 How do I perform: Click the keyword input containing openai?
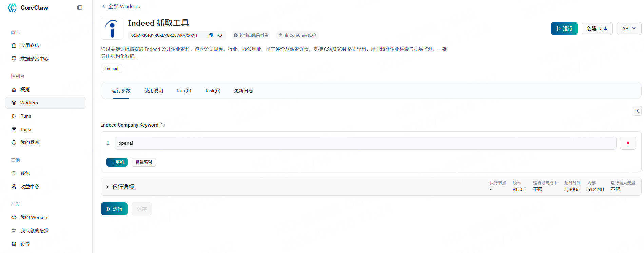[x=365, y=143]
